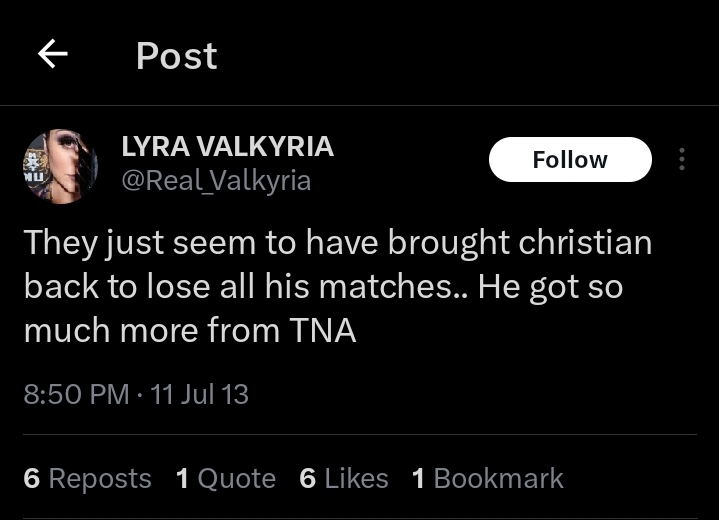Click "He got so" in post body
719x520 pixels.
550,287
